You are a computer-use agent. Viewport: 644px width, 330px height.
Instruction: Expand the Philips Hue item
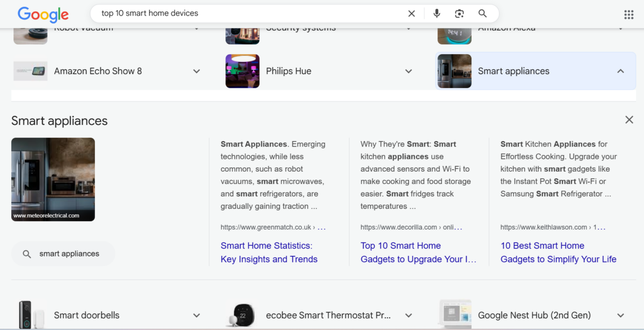point(408,71)
